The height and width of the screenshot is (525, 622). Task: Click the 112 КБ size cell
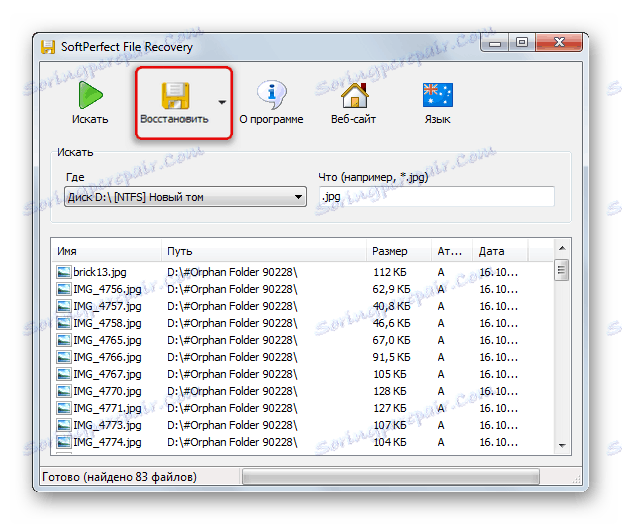click(390, 272)
